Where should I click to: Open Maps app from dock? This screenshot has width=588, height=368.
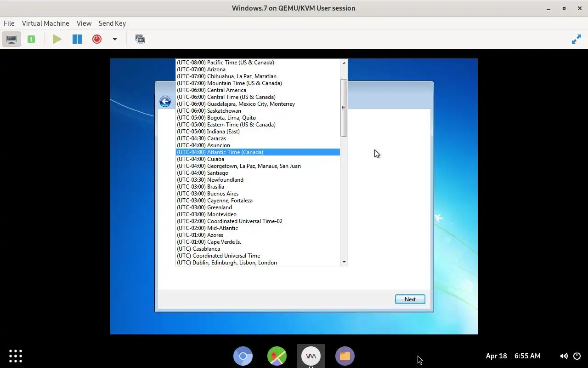coord(277,356)
